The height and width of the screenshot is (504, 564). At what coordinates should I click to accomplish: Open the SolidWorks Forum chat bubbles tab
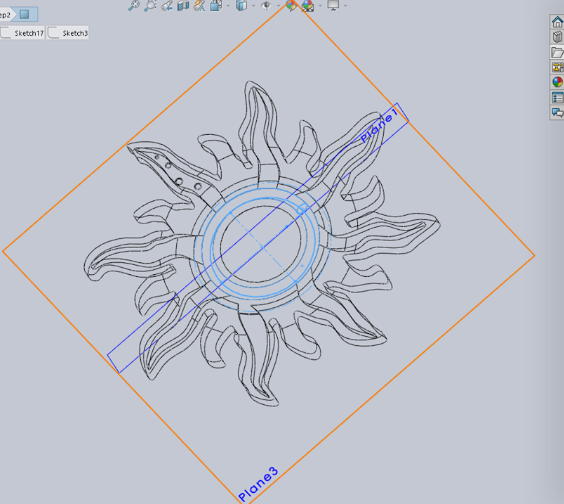557,113
